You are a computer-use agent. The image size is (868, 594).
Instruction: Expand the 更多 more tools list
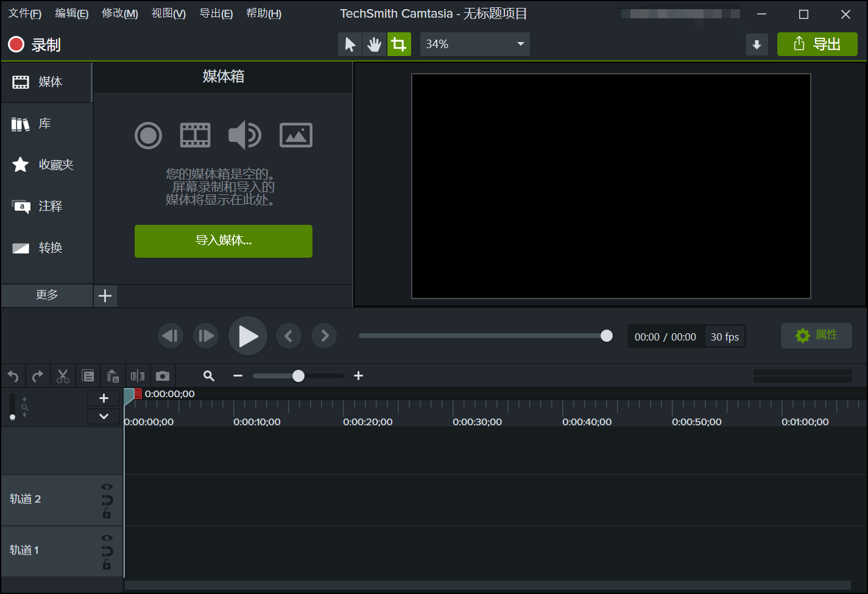47,295
